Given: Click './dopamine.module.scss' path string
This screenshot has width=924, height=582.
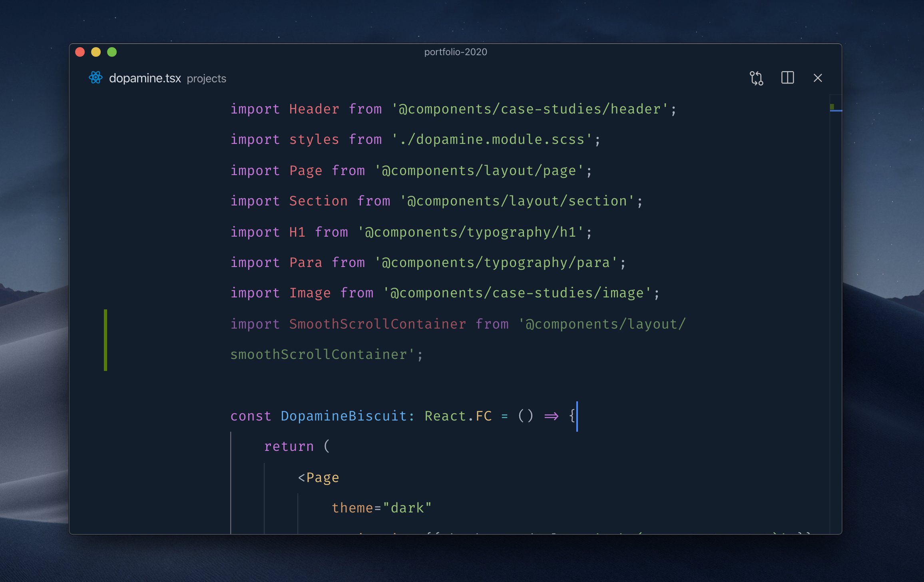Looking at the screenshot, I should click(x=492, y=140).
